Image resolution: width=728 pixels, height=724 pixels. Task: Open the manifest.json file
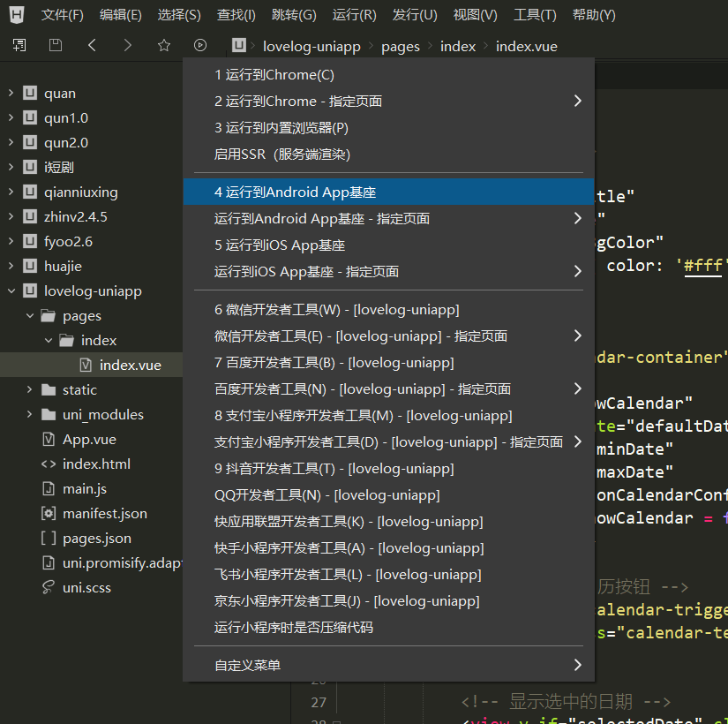[104, 513]
